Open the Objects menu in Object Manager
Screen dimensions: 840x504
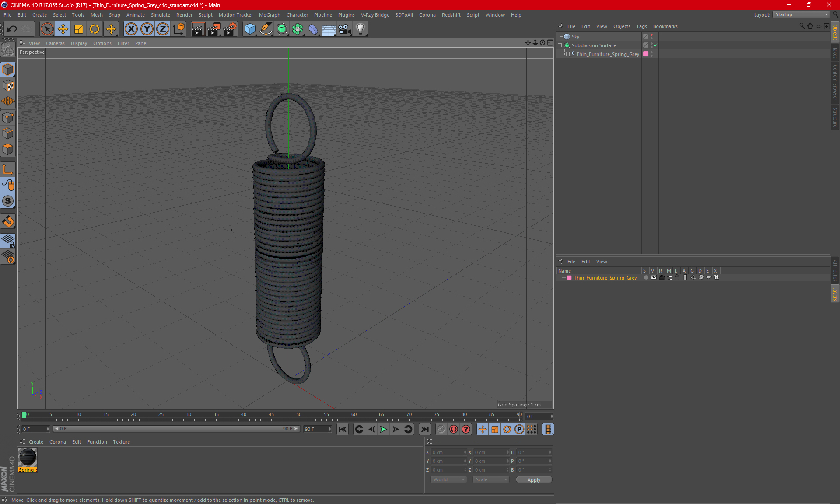[622, 26]
